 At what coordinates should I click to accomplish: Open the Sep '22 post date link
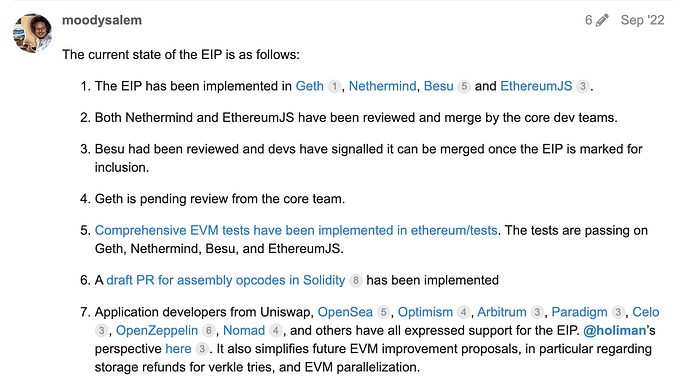tap(642, 20)
